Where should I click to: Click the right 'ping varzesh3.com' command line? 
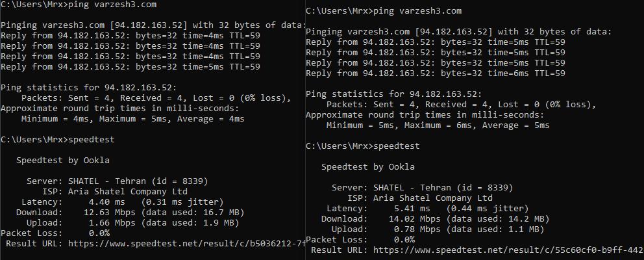pyautogui.click(x=384, y=11)
